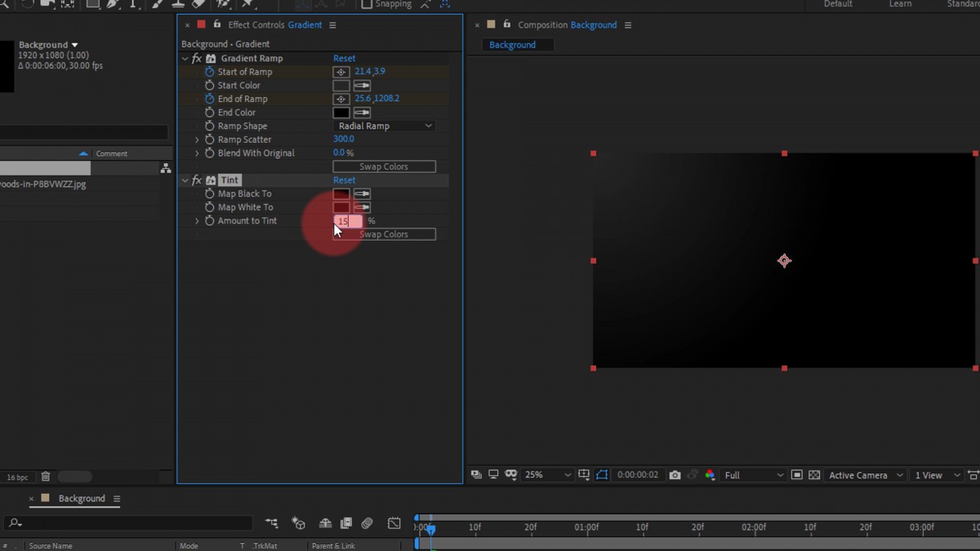980x551 pixels.
Task: Toggle End of Ramp stopwatch
Action: 209,99
